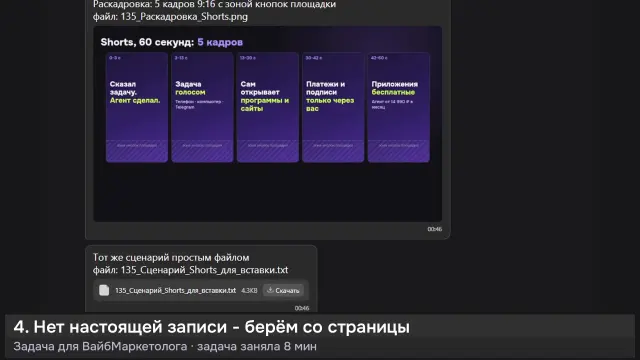Select the frame card 'Приложения бесплатные'
This screenshot has width=640, height=360.
398,107
